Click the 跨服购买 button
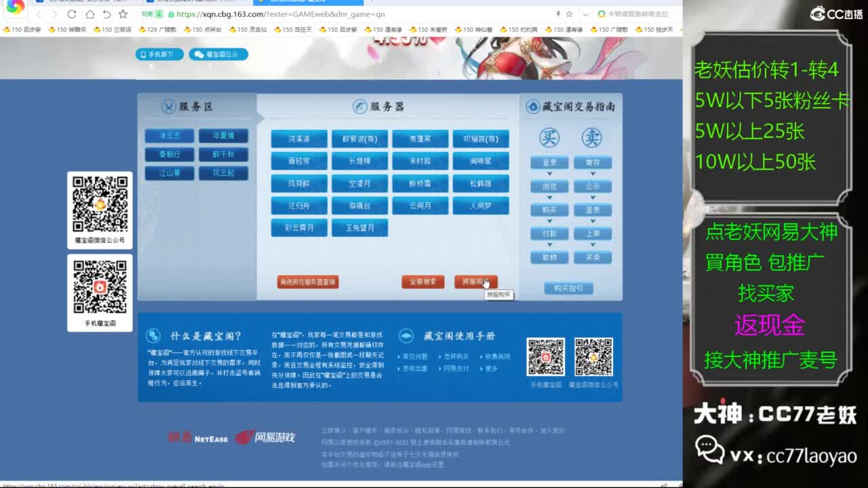This screenshot has height=488, width=868. [476, 282]
